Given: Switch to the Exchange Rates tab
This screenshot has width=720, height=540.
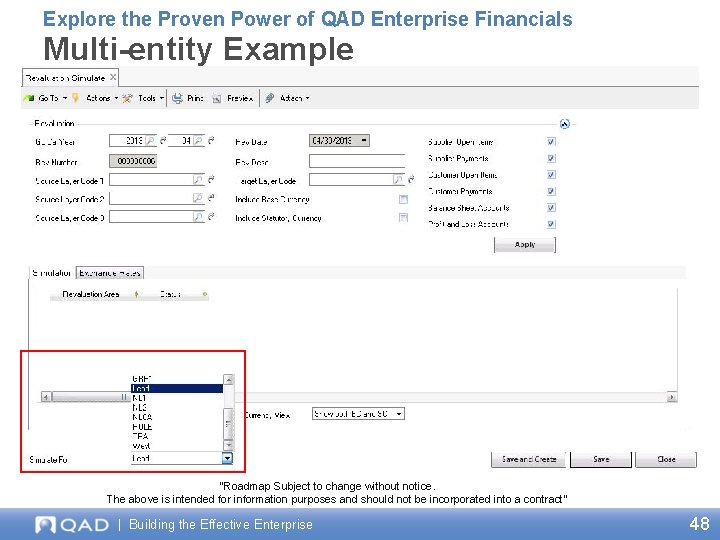Looking at the screenshot, I should (110, 273).
